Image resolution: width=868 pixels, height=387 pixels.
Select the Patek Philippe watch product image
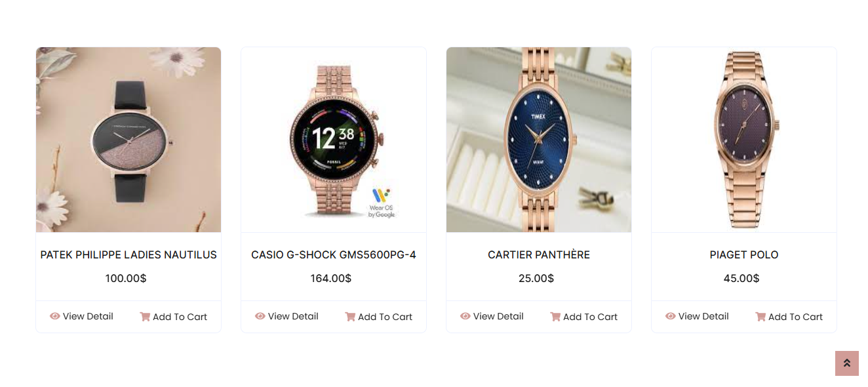(x=128, y=140)
